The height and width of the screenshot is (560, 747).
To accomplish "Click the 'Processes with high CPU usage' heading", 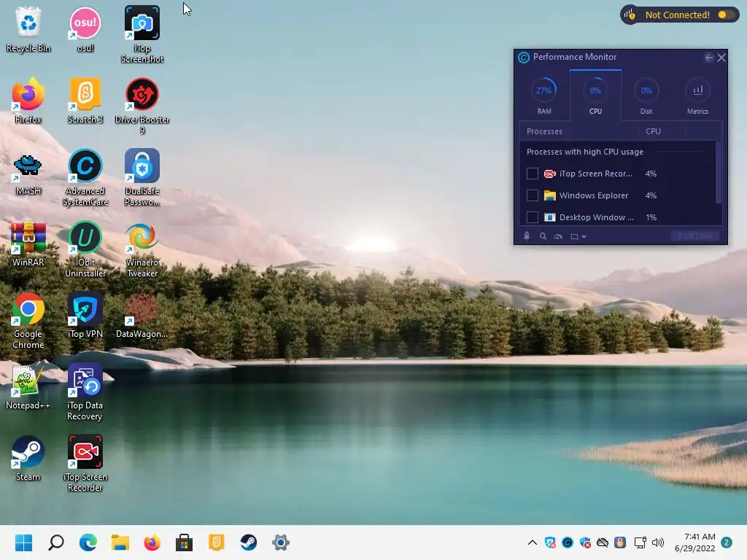I will (585, 152).
